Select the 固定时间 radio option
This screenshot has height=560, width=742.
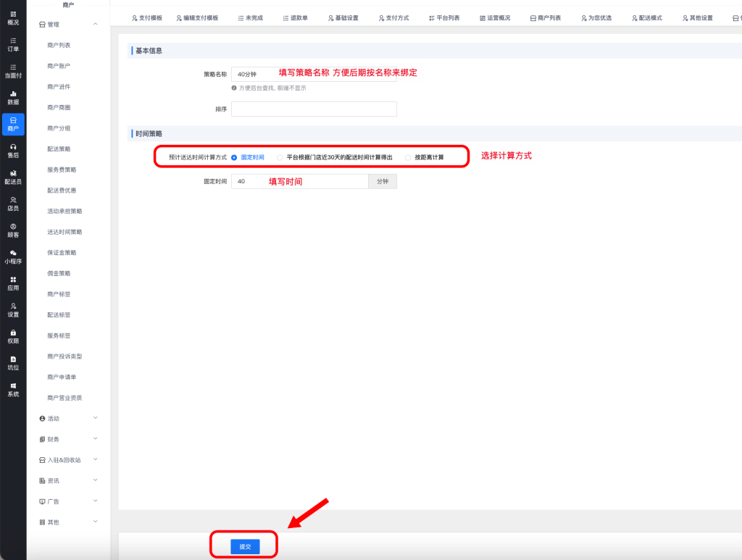[x=234, y=157]
